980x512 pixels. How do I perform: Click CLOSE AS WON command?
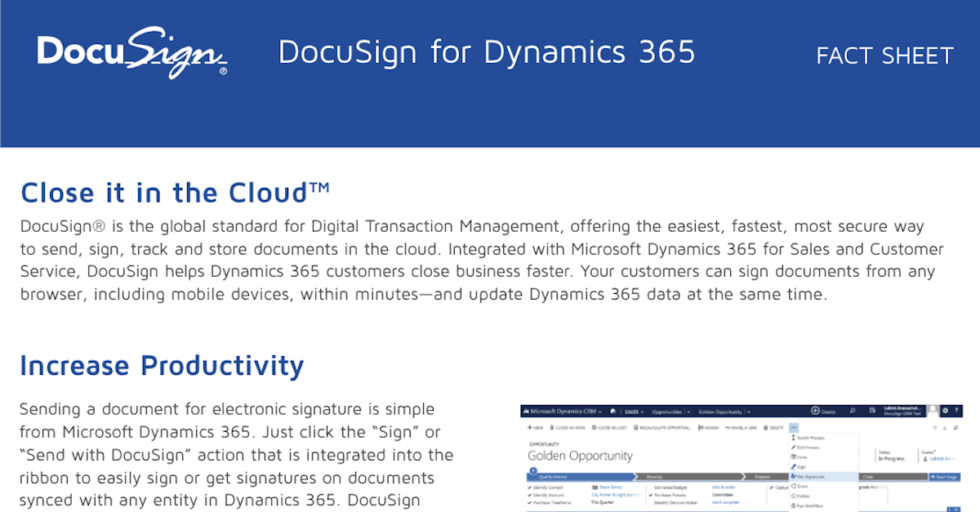pos(569,427)
